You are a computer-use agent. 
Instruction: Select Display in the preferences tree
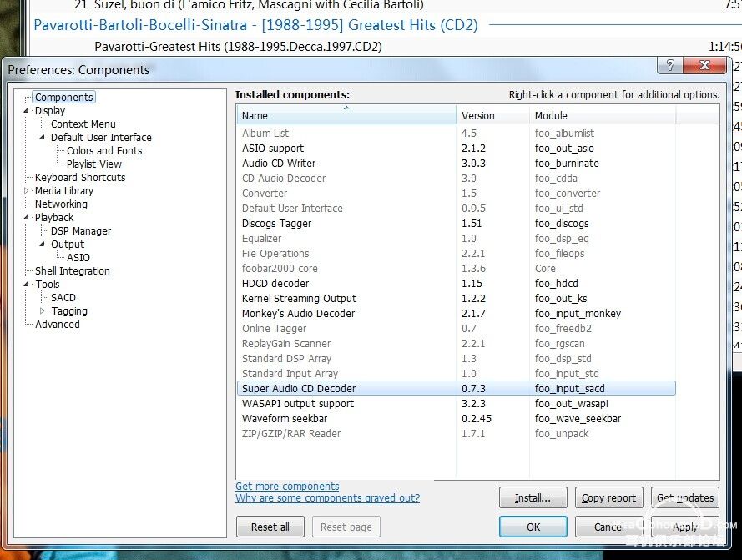pyautogui.click(x=50, y=111)
